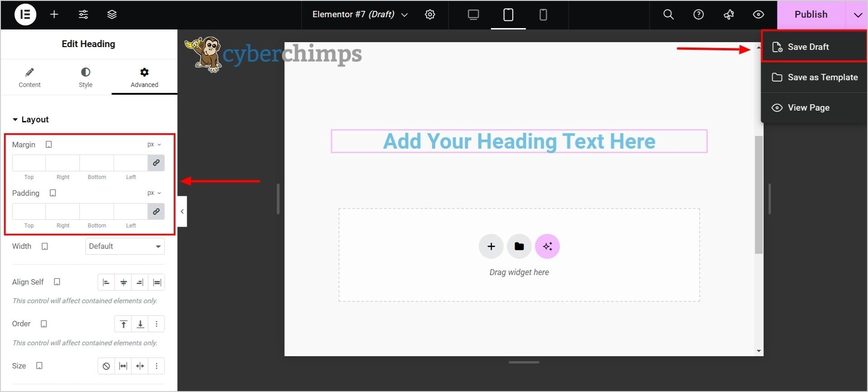This screenshot has height=392, width=868.
Task: Collapse the editor panel with the arrow handle
Action: [182, 212]
